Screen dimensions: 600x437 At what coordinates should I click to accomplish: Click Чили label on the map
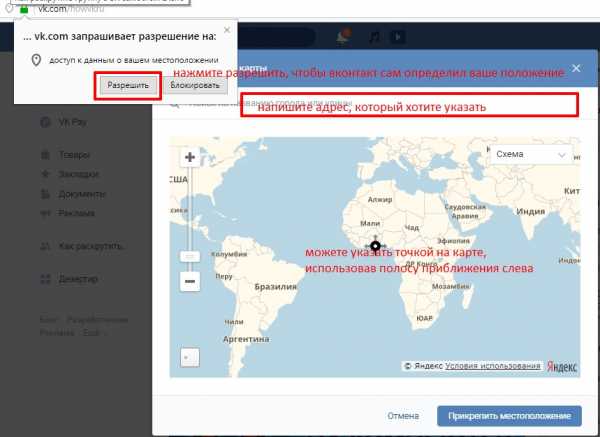point(234,322)
